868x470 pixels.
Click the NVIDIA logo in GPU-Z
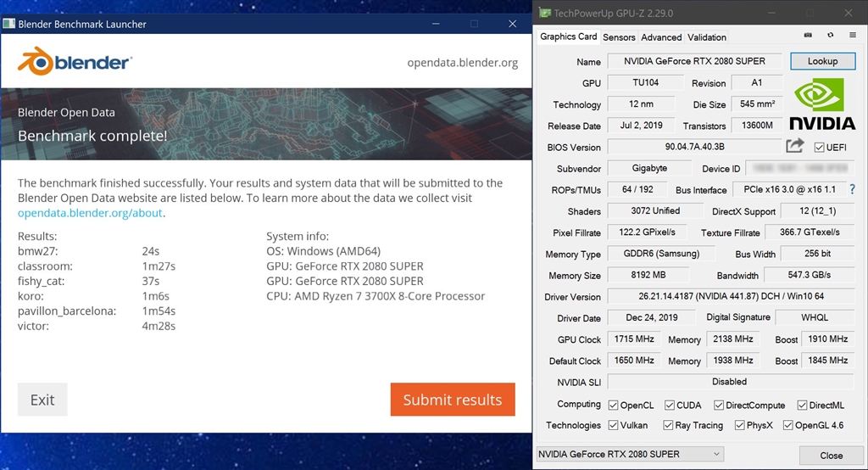pyautogui.click(x=822, y=104)
